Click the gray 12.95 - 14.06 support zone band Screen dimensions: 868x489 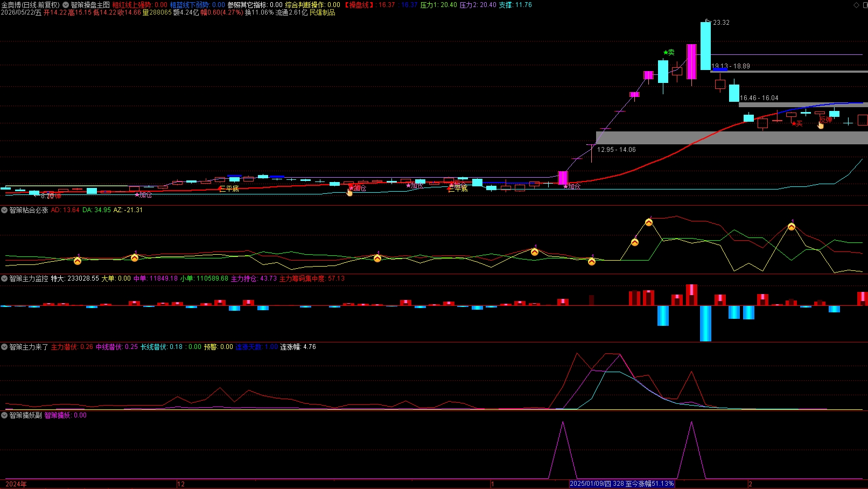(732, 138)
